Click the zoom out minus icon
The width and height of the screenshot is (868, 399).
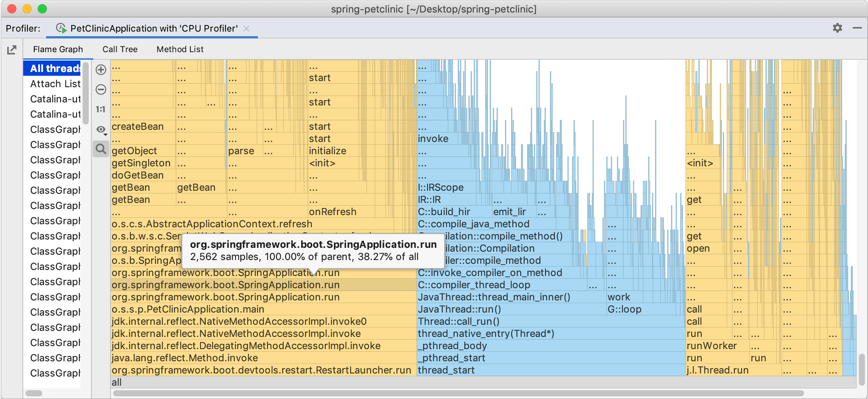[x=101, y=89]
